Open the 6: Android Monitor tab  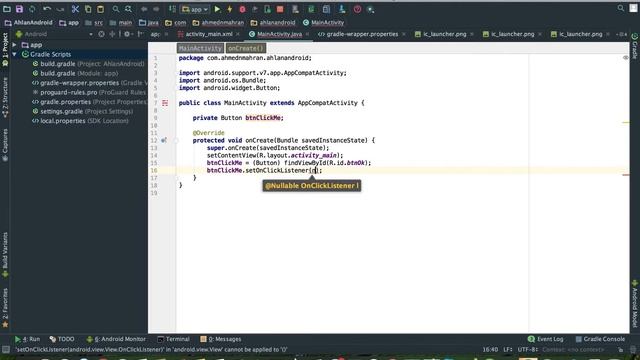[116, 339]
